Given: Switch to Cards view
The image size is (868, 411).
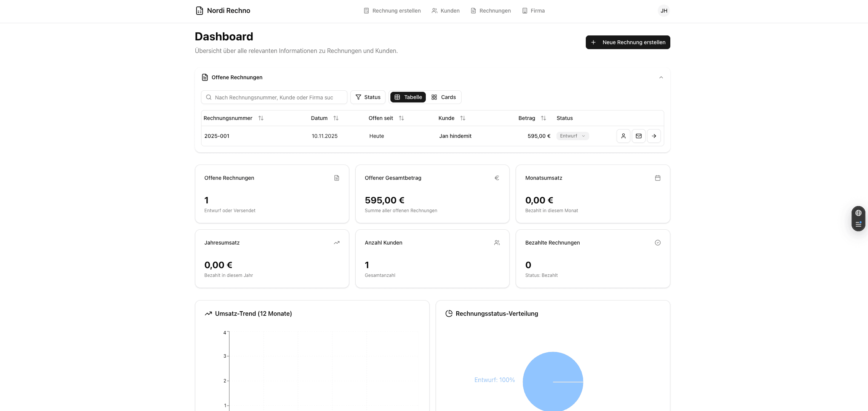Looking at the screenshot, I should click(443, 97).
